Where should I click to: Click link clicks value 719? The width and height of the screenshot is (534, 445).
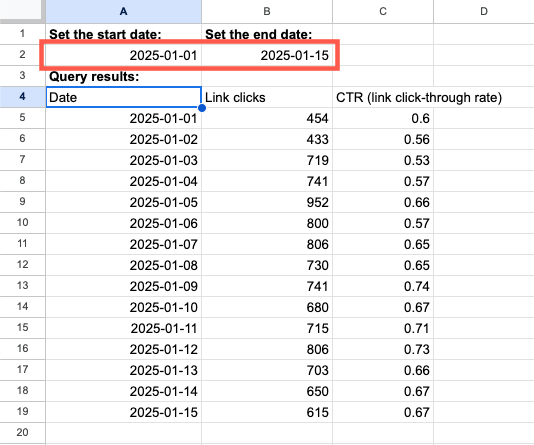point(267,160)
